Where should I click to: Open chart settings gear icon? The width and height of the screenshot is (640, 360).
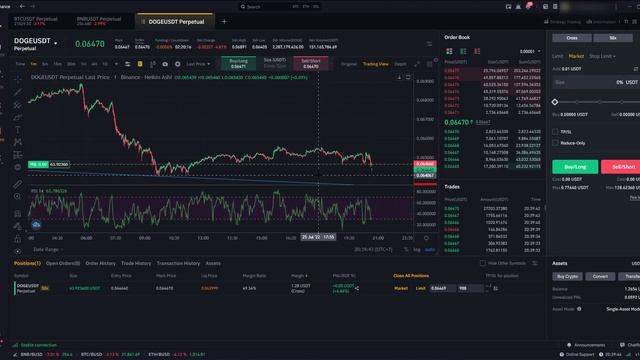pos(178,64)
